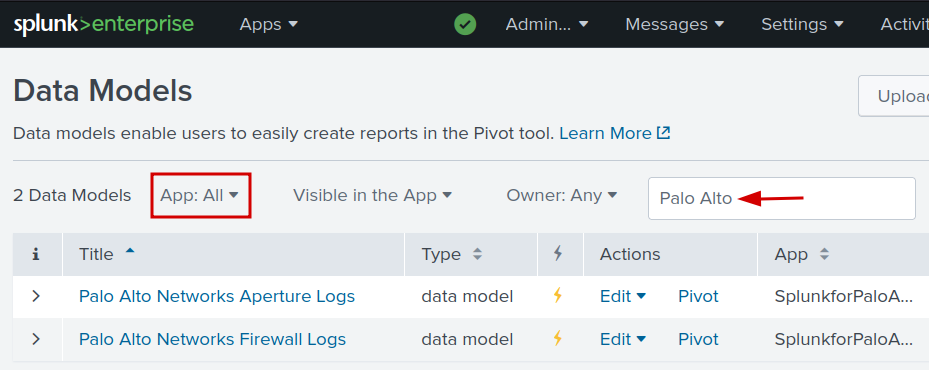This screenshot has height=370, width=929.
Task: Open Edit dropdown for Aperture Logs
Action: click(x=623, y=296)
